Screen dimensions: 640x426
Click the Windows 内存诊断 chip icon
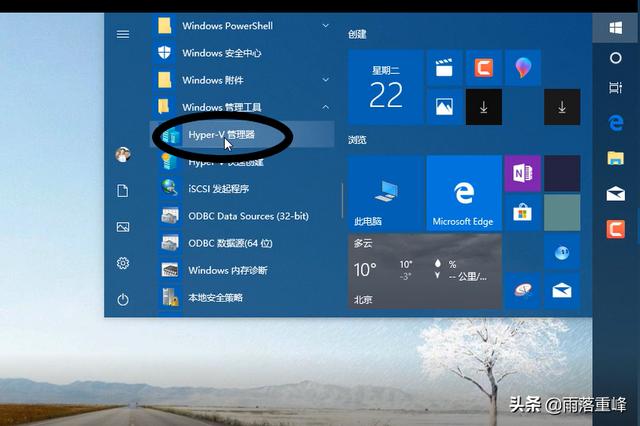(x=170, y=270)
